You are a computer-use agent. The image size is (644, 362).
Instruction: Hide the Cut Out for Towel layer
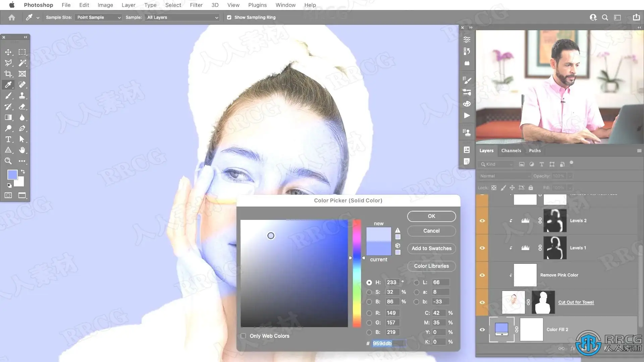(482, 302)
